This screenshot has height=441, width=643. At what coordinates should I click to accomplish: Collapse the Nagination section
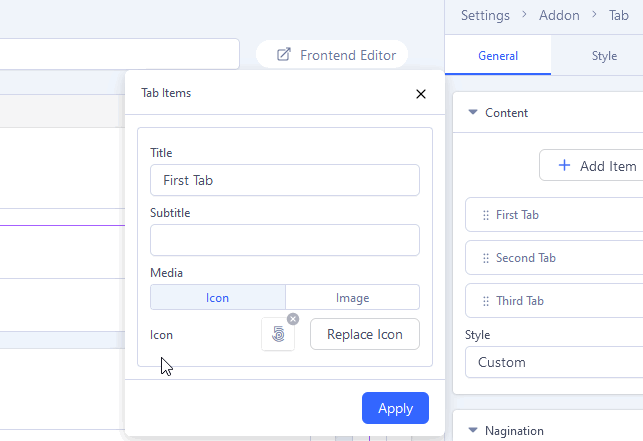coord(473,431)
